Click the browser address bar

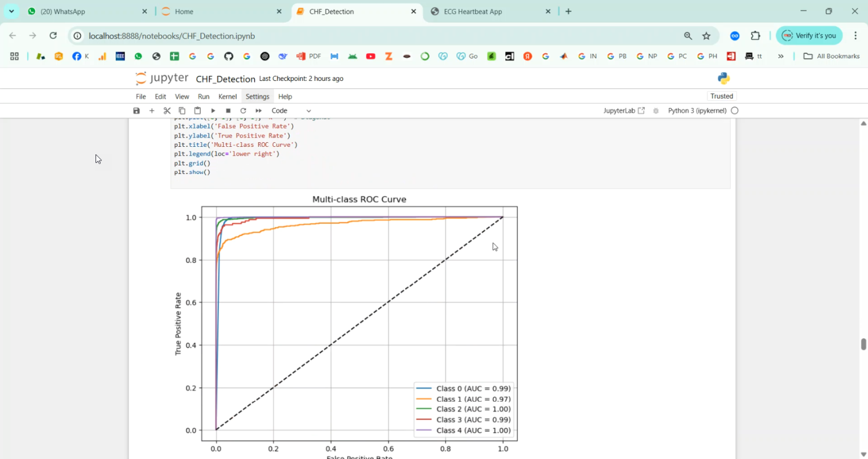[376, 36]
